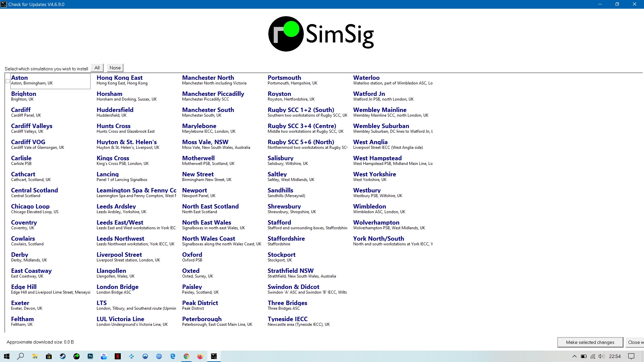Select the Chicago Loop simulation
The height and width of the screenshot is (362, 644).
tap(35, 208)
